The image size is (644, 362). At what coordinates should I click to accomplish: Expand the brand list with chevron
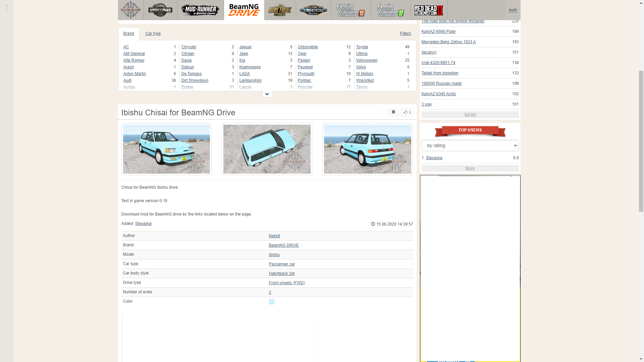267,94
